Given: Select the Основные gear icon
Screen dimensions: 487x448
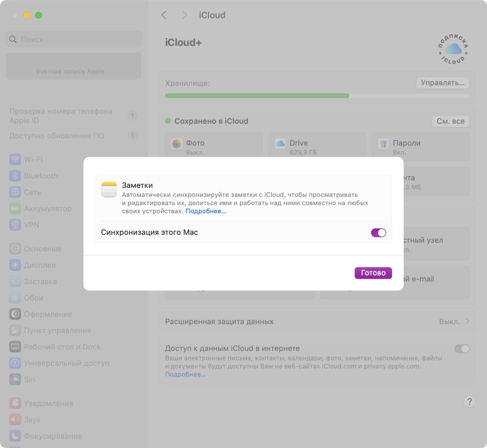Looking at the screenshot, I should tap(15, 249).
